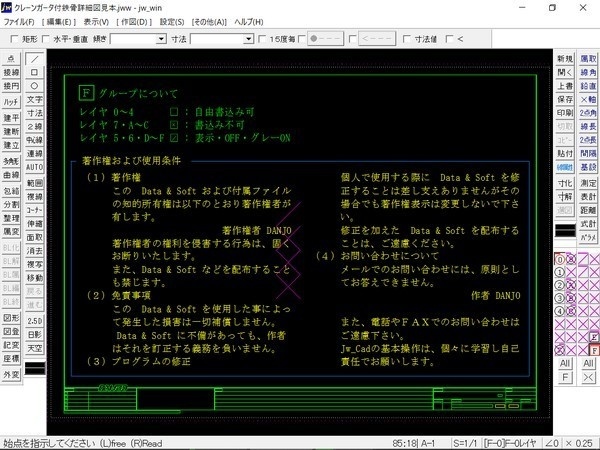Click the A-1 paper size button

(x=427, y=443)
